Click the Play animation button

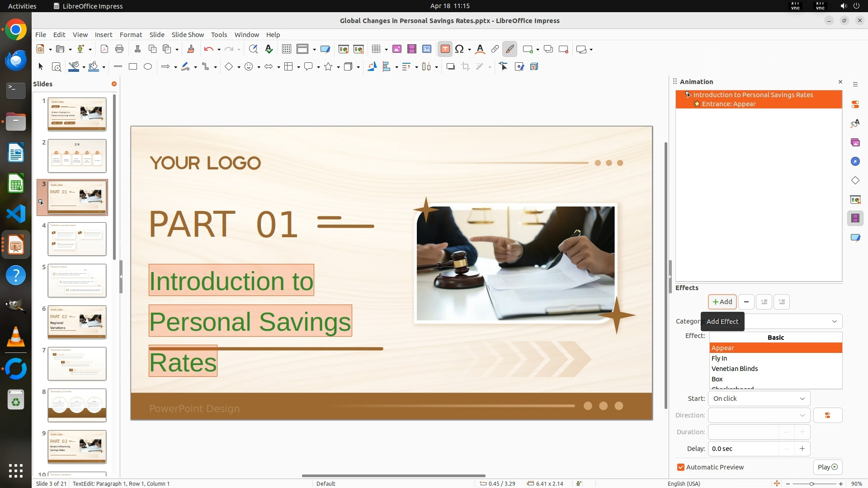click(827, 467)
